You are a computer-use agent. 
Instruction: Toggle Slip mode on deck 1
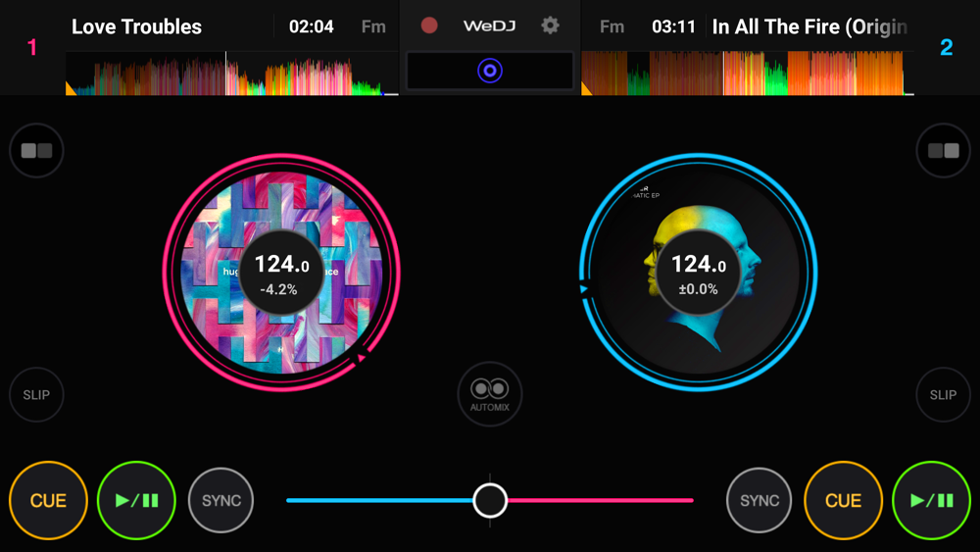pyautogui.click(x=36, y=394)
